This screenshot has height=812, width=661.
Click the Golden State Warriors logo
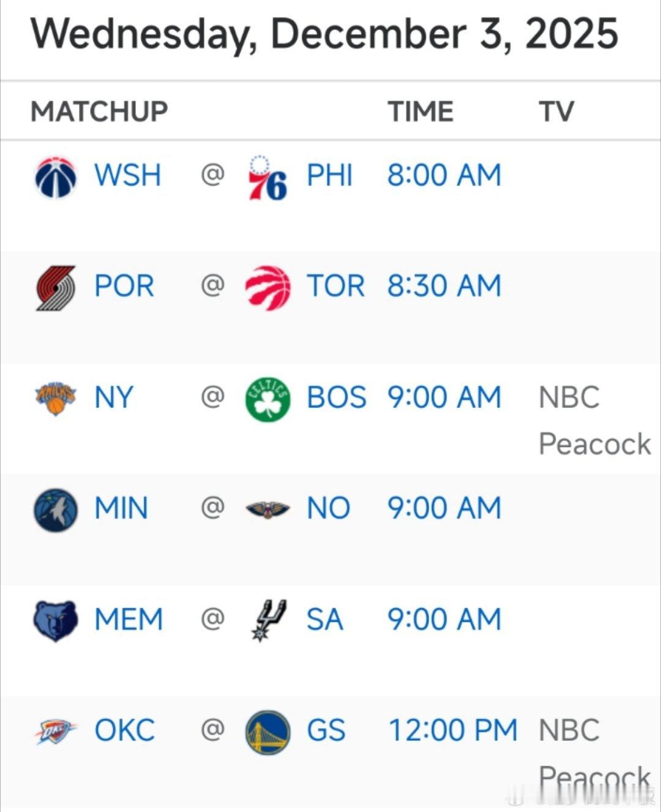268,732
